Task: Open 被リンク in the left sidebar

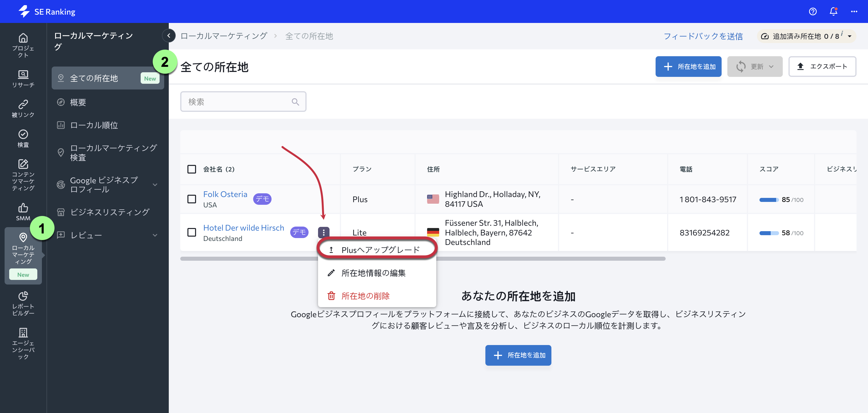Action: [x=23, y=108]
